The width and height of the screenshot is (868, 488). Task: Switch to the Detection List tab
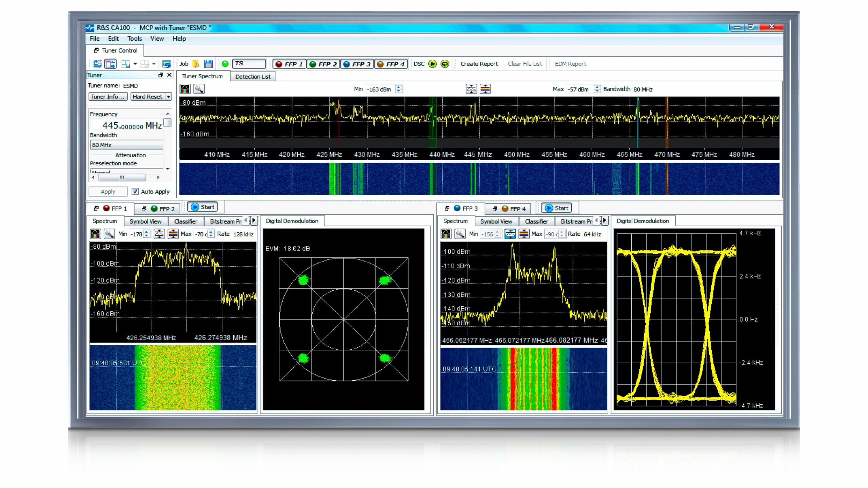point(253,77)
